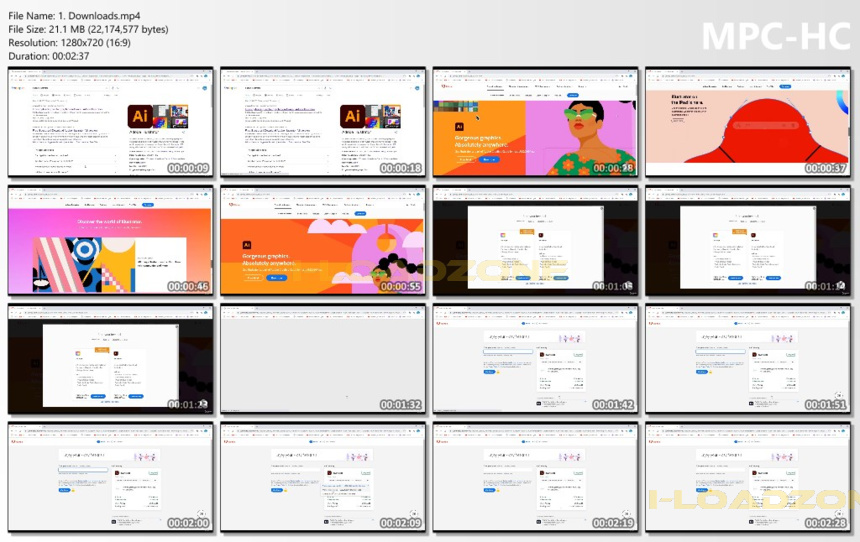860x542 pixels.
Task: Select the orange clouds frame at 00:00:55
Action: [323, 241]
